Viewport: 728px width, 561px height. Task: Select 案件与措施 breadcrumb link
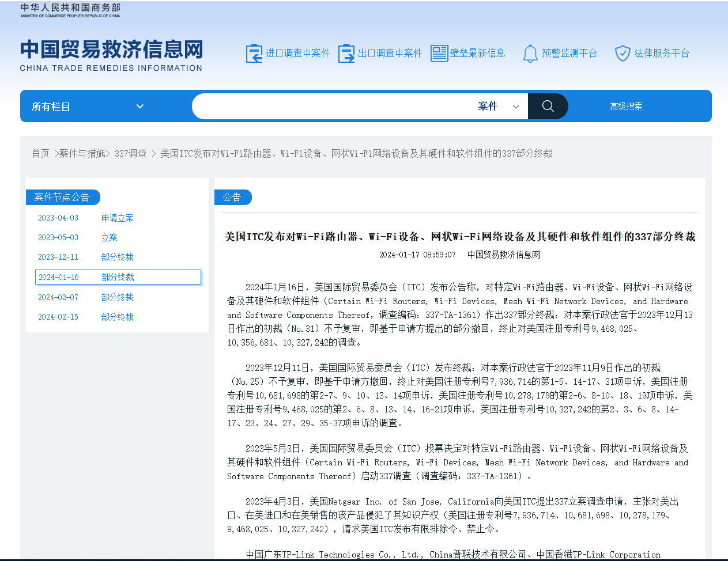(x=82, y=153)
